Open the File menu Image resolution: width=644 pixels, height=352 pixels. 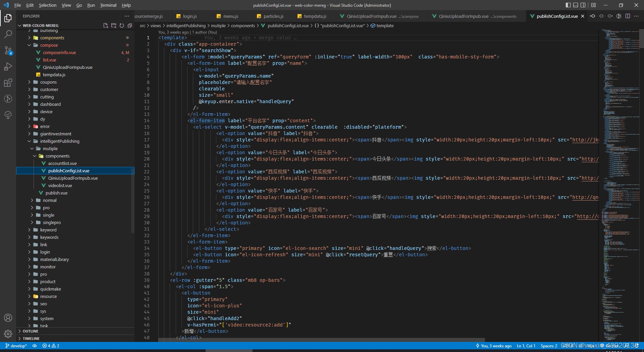[x=18, y=5]
